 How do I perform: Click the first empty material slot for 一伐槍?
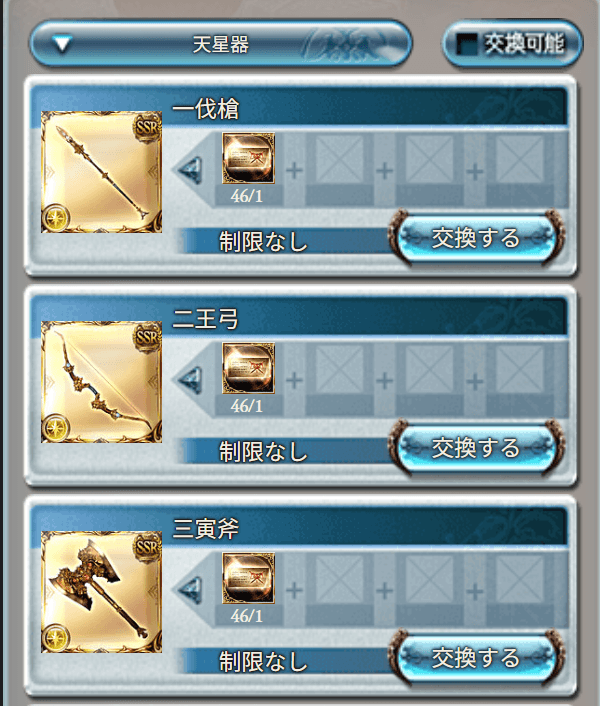pos(339,159)
